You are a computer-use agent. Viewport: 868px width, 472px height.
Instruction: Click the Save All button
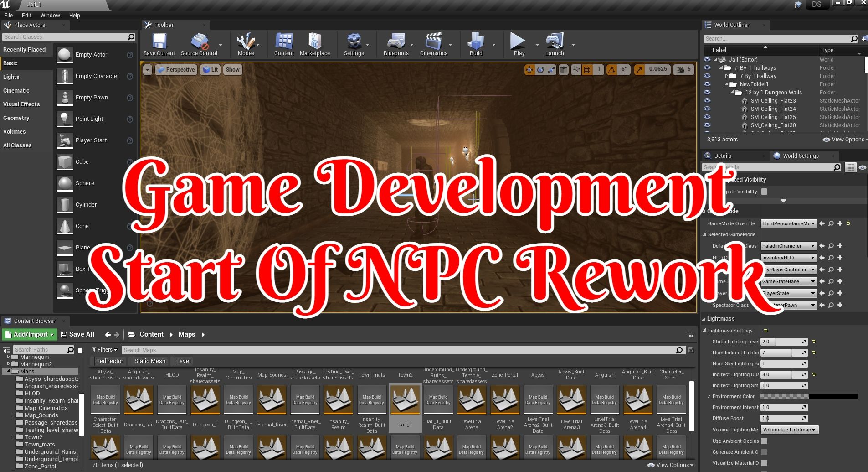point(77,334)
